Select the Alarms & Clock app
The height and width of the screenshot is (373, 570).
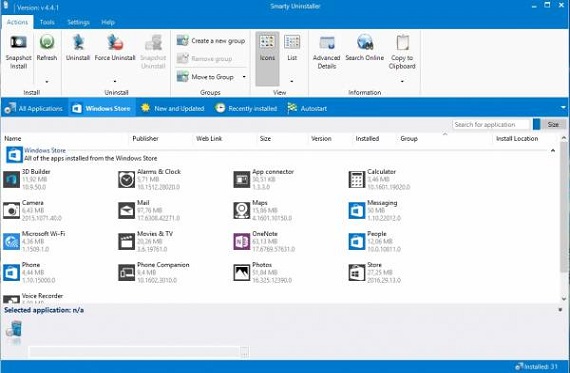[149, 179]
